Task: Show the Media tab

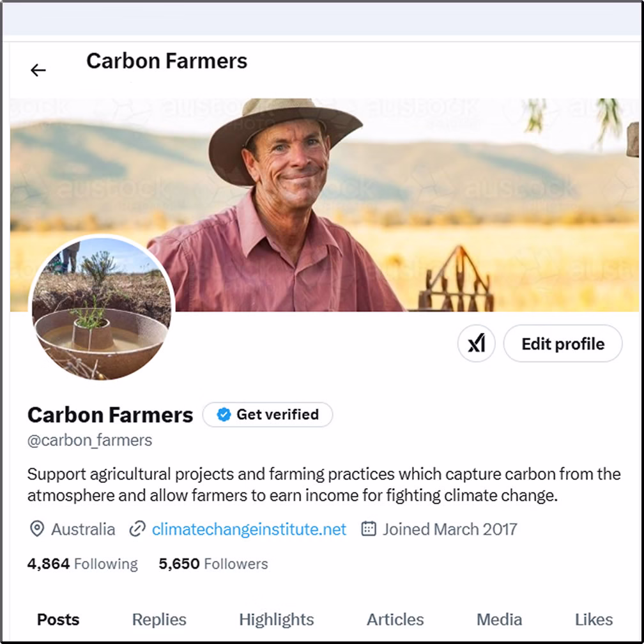Action: (499, 619)
